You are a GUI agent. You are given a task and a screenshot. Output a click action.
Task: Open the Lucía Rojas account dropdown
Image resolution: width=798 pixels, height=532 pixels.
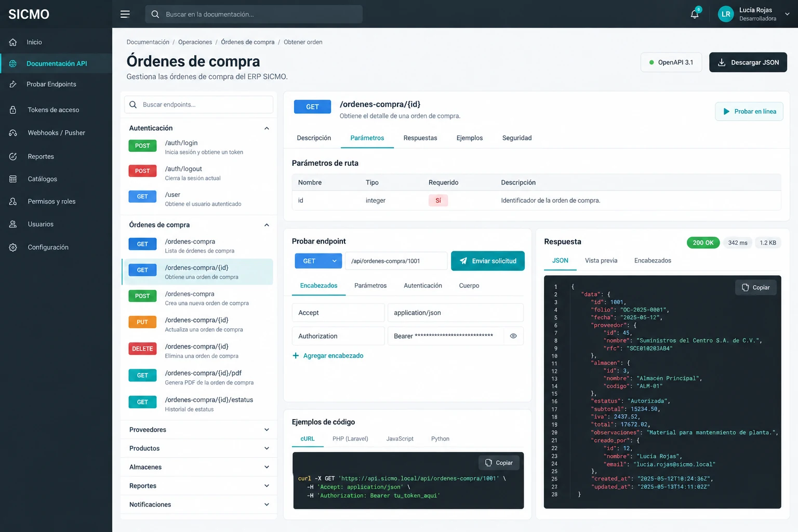click(787, 14)
